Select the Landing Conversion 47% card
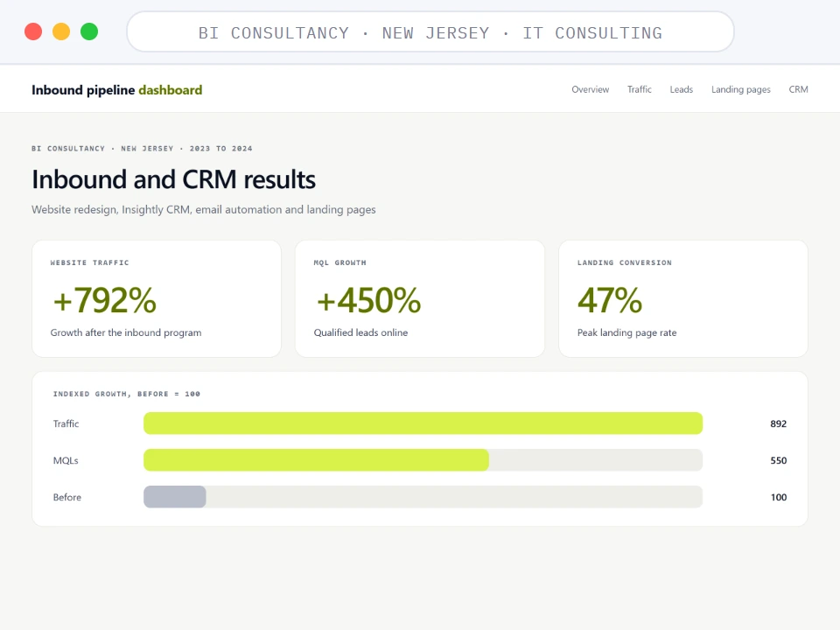Image resolution: width=840 pixels, height=630 pixels. pos(683,298)
